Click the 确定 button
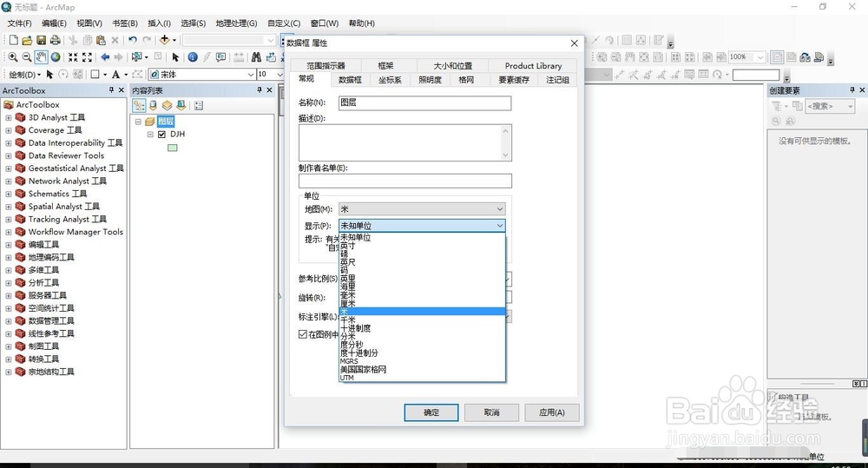Viewport: 868px width, 468px height. 431,412
